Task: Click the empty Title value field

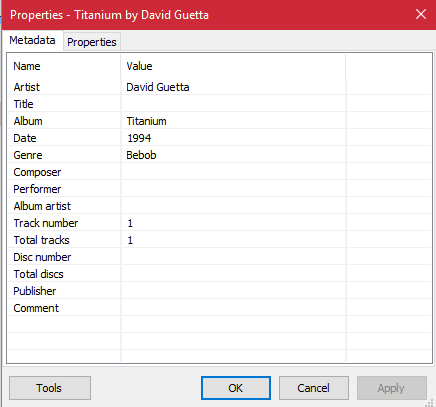Action: click(234, 104)
